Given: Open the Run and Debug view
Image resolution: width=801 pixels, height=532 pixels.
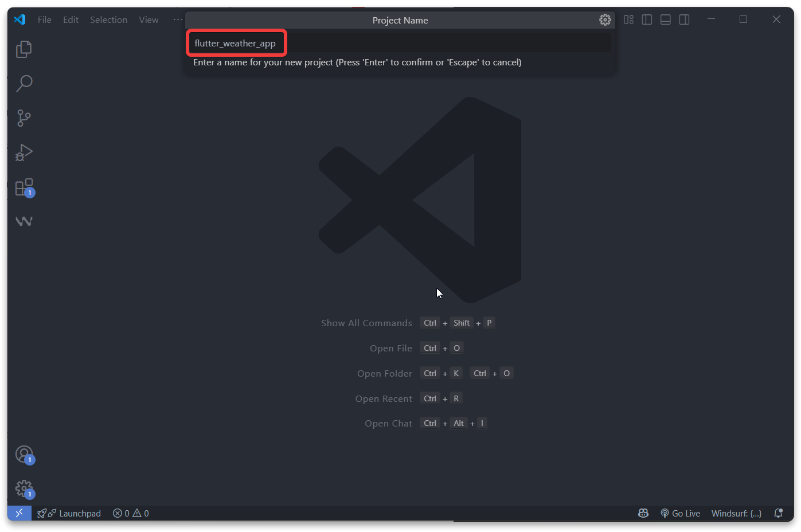Looking at the screenshot, I should (x=24, y=152).
